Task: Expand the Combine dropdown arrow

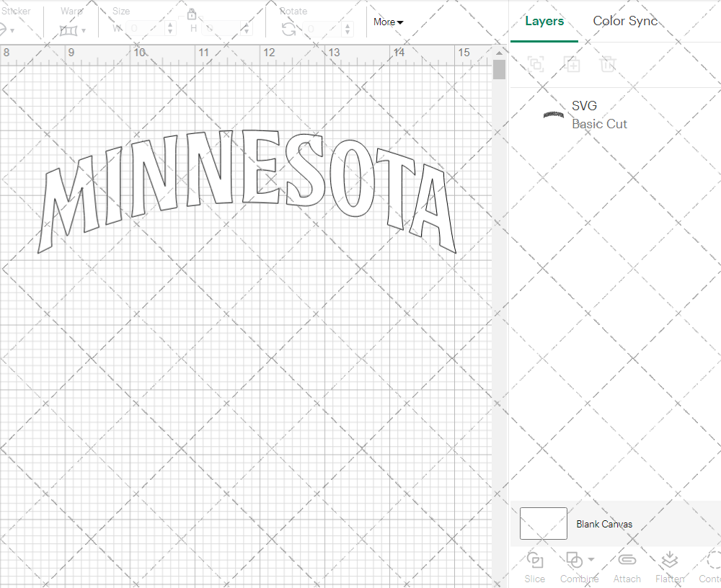Action: point(591,559)
